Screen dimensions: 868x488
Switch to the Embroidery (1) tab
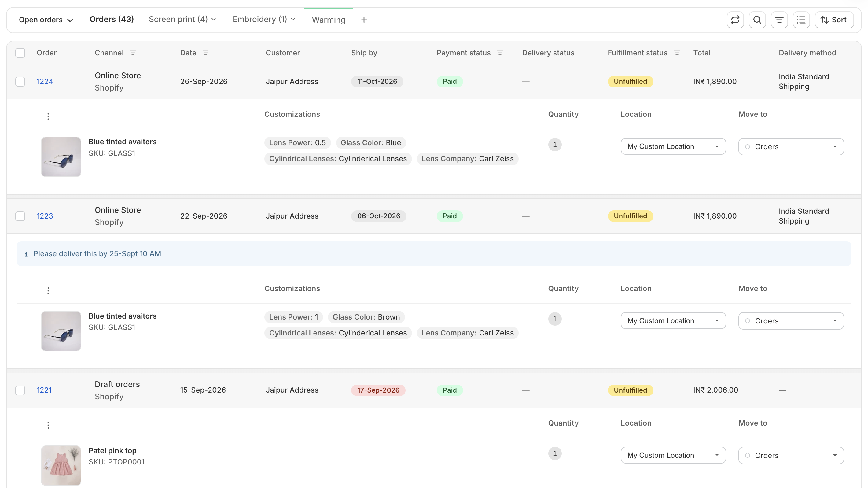coord(263,19)
